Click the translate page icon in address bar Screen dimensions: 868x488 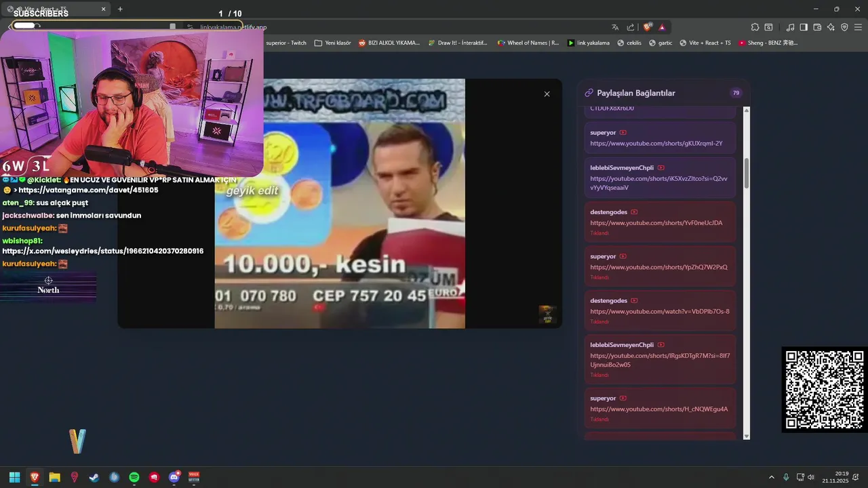pos(615,27)
